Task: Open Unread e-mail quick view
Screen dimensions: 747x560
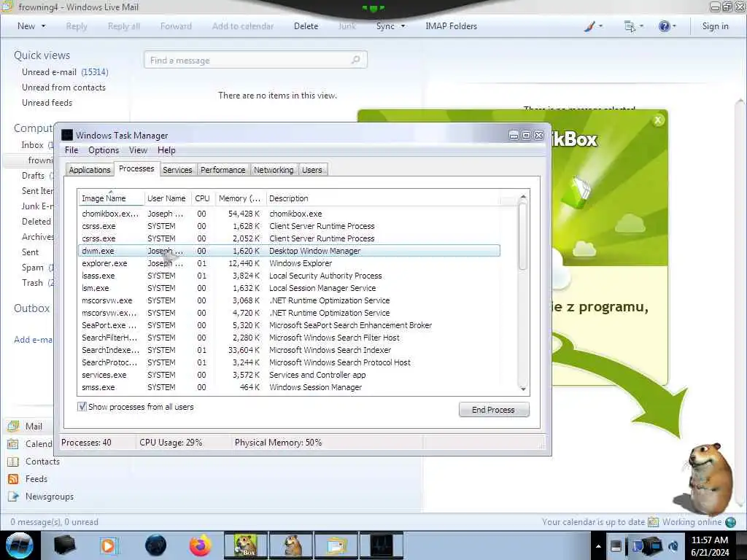Action: 65,72
